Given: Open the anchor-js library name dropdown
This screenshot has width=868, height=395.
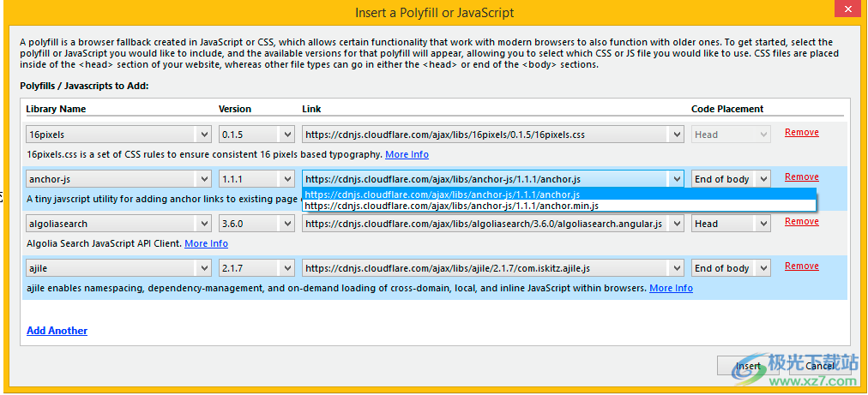Looking at the screenshot, I should click(x=118, y=179).
